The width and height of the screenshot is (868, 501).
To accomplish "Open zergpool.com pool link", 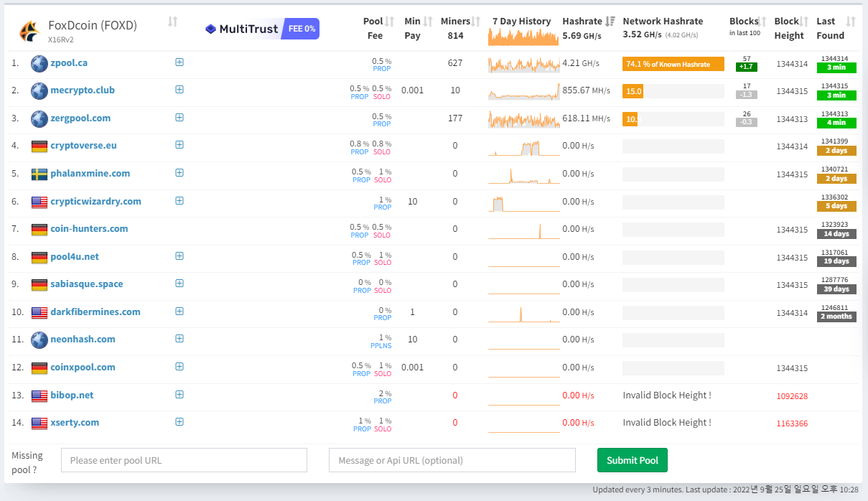I will [80, 118].
